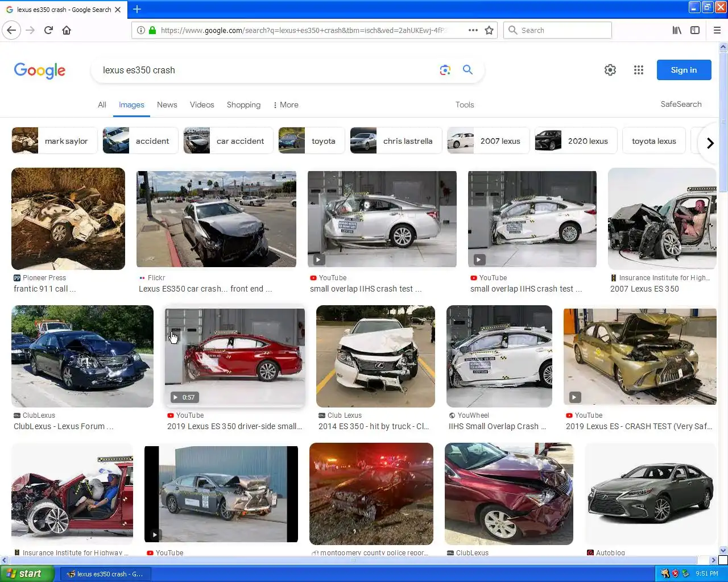The width and height of the screenshot is (728, 582).
Task: Select the Images tab
Action: pos(131,105)
